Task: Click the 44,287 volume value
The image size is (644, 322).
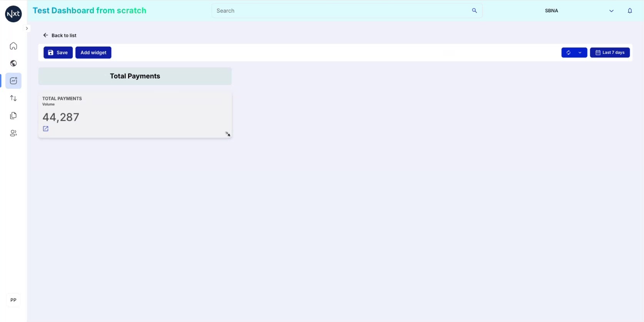Action: pyautogui.click(x=61, y=117)
